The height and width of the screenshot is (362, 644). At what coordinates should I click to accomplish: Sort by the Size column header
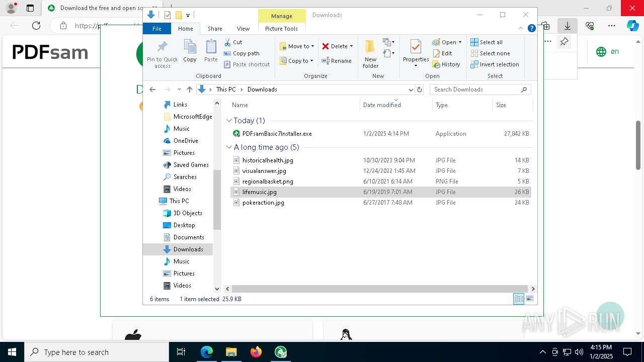(512, 105)
